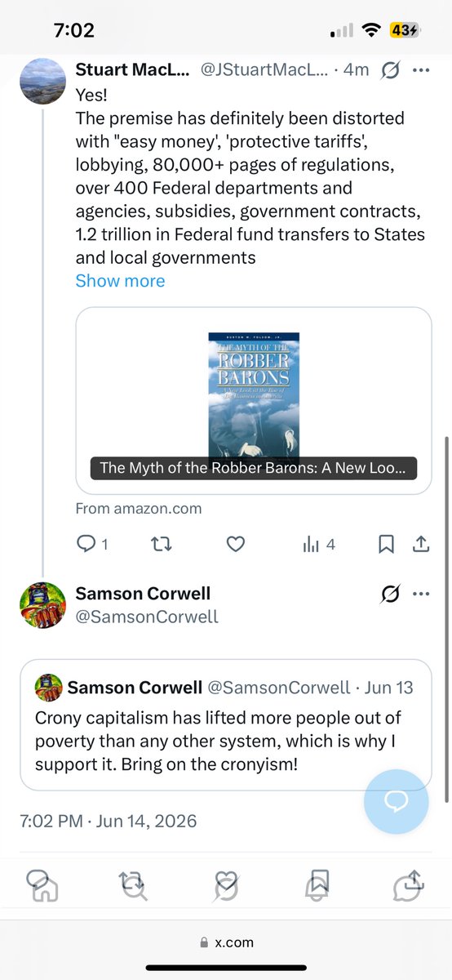Repost Stuart MacL's reply

point(162,544)
